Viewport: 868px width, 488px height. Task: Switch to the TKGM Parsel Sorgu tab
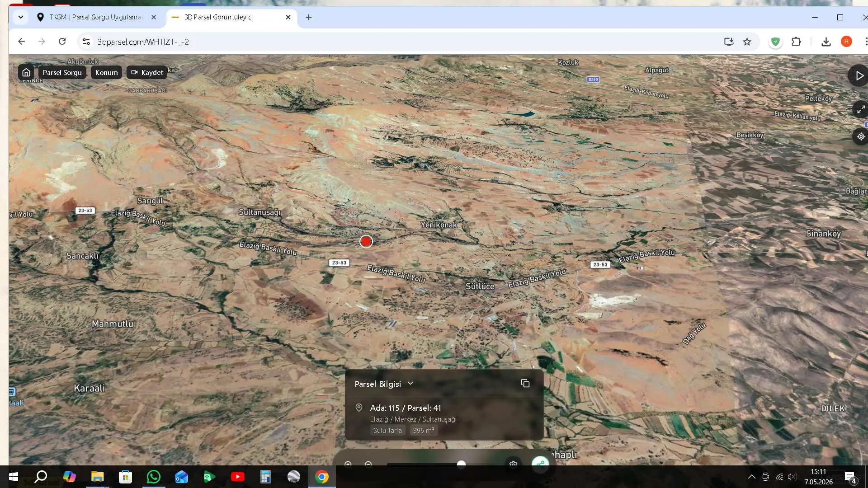point(96,17)
